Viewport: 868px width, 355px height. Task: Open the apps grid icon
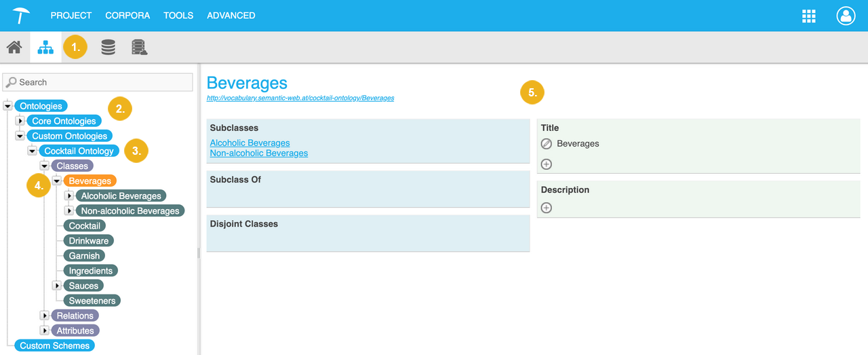pyautogui.click(x=808, y=16)
